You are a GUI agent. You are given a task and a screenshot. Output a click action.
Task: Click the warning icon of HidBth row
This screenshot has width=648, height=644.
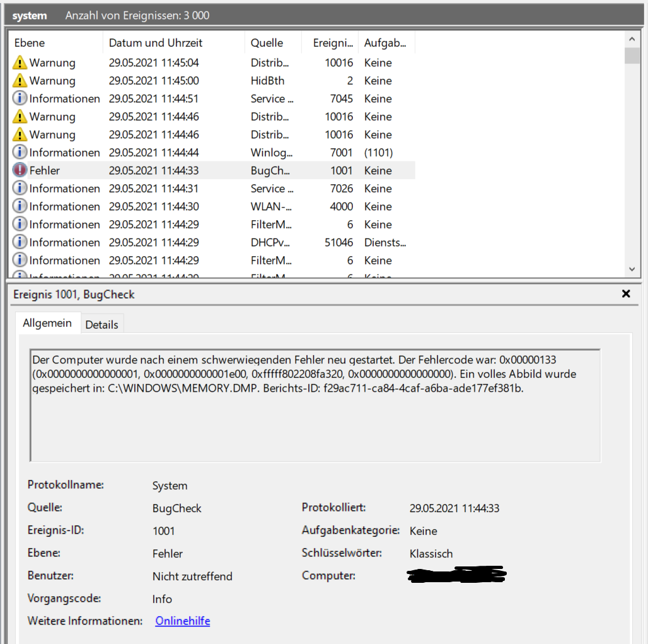point(20,81)
